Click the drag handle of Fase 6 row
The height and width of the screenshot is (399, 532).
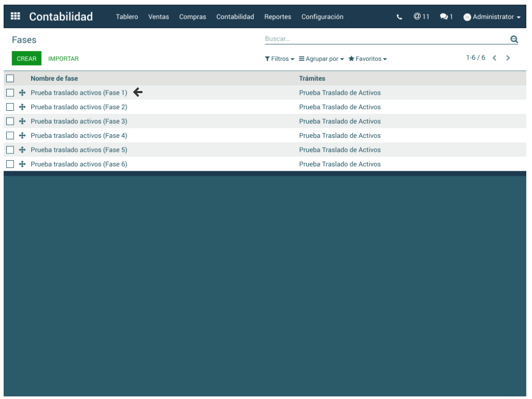pyautogui.click(x=22, y=164)
